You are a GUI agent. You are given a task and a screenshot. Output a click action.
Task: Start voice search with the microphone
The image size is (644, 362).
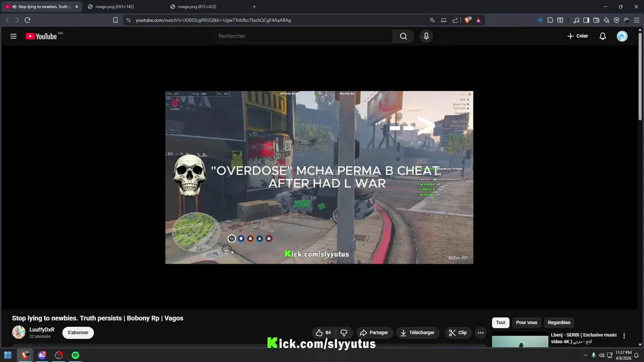coord(426,36)
